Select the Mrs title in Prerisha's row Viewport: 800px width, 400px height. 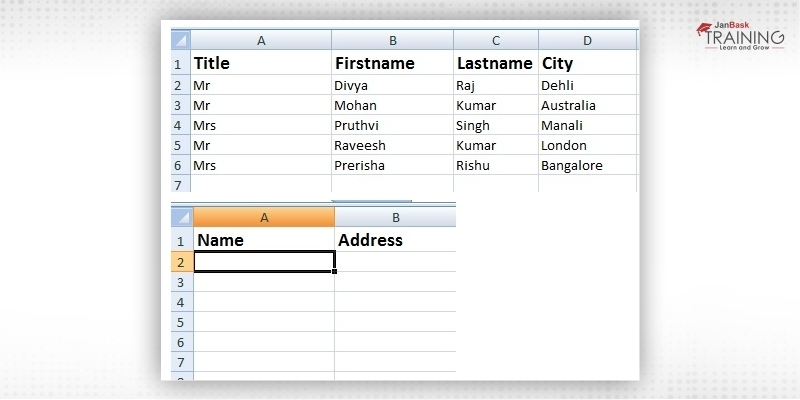(x=261, y=165)
